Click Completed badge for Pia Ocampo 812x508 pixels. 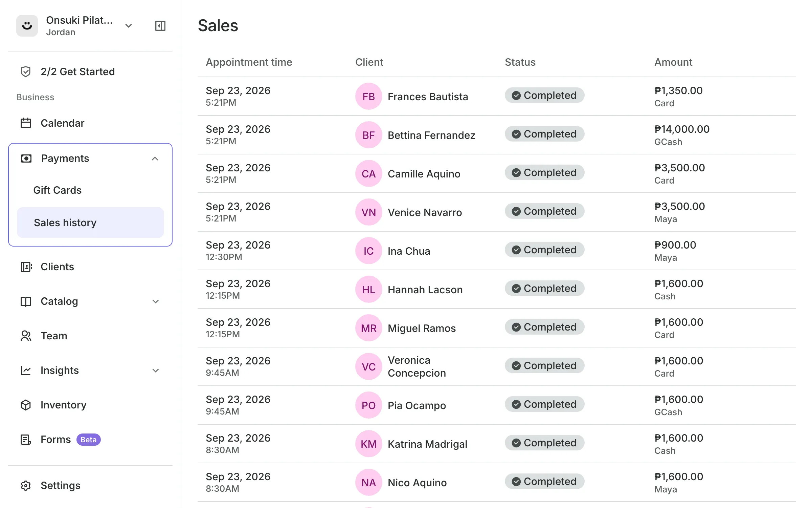click(544, 404)
